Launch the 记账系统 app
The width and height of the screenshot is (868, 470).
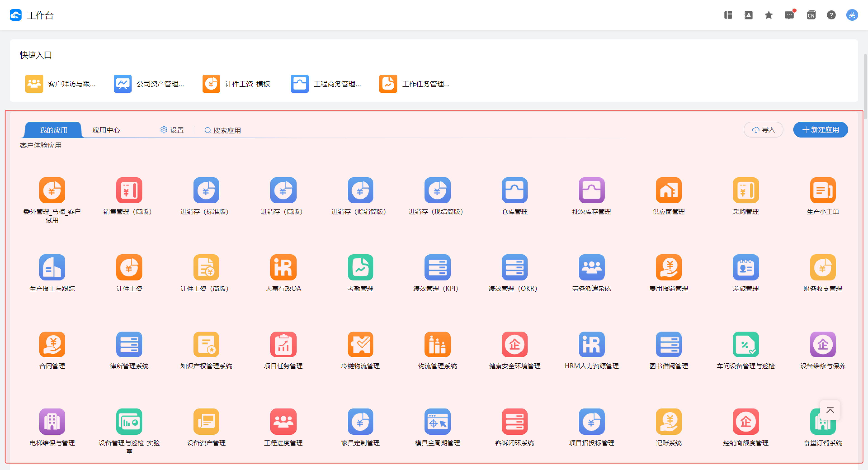(669, 421)
